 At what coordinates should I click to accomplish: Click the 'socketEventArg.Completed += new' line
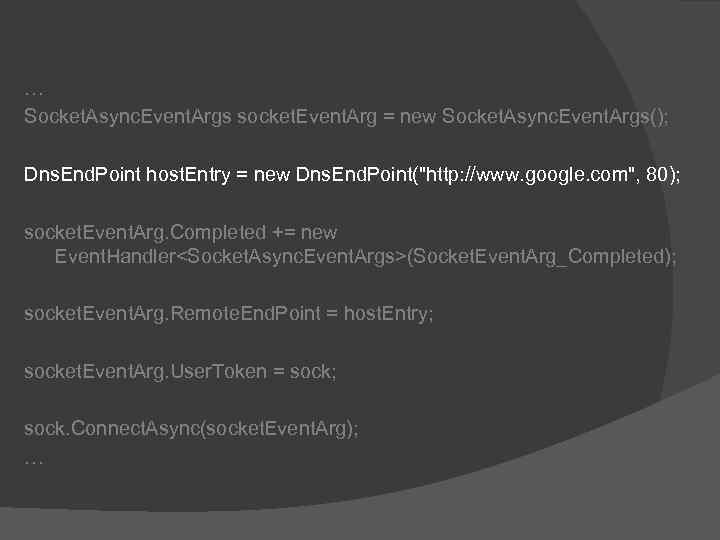(x=180, y=233)
